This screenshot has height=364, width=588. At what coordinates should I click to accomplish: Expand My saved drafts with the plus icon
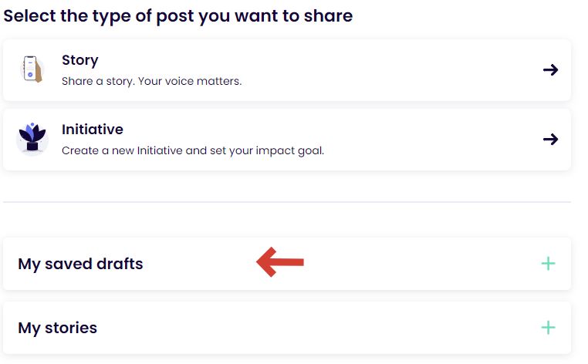(548, 264)
